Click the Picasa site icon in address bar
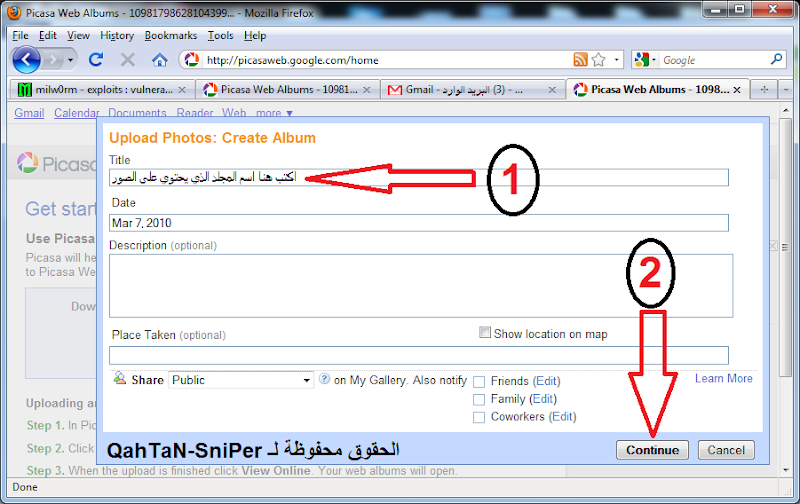 click(x=192, y=60)
